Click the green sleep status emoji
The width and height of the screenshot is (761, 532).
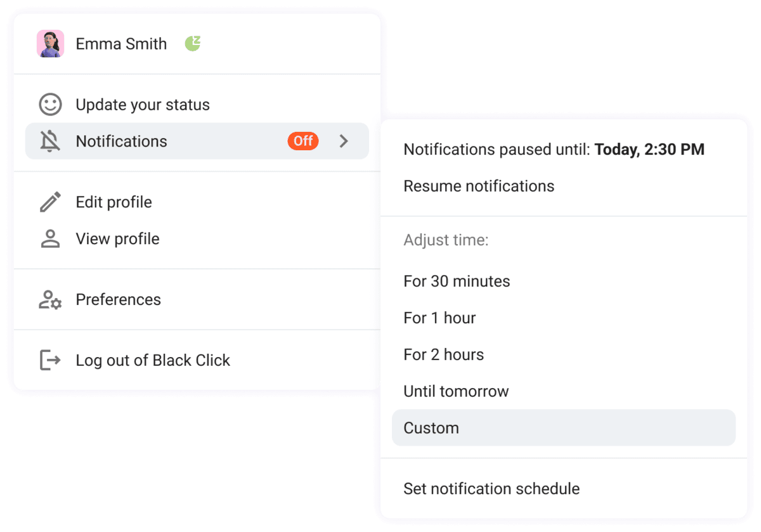[x=192, y=42]
